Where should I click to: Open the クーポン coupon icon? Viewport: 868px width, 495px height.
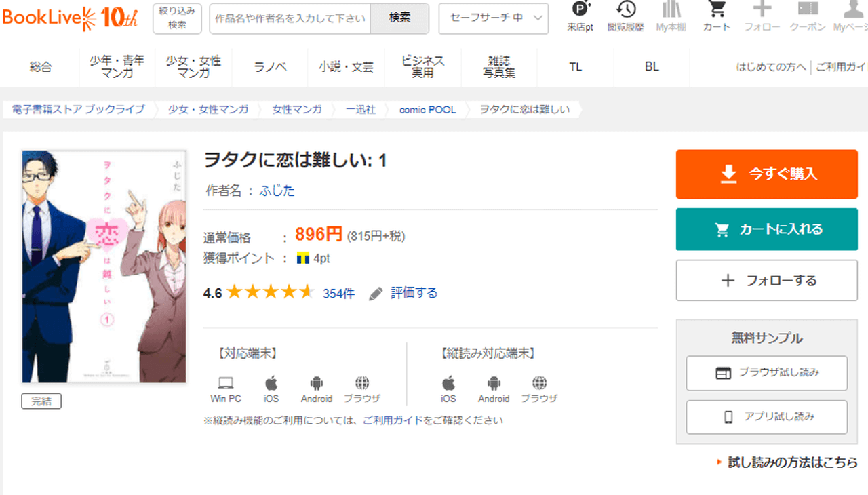point(808,10)
